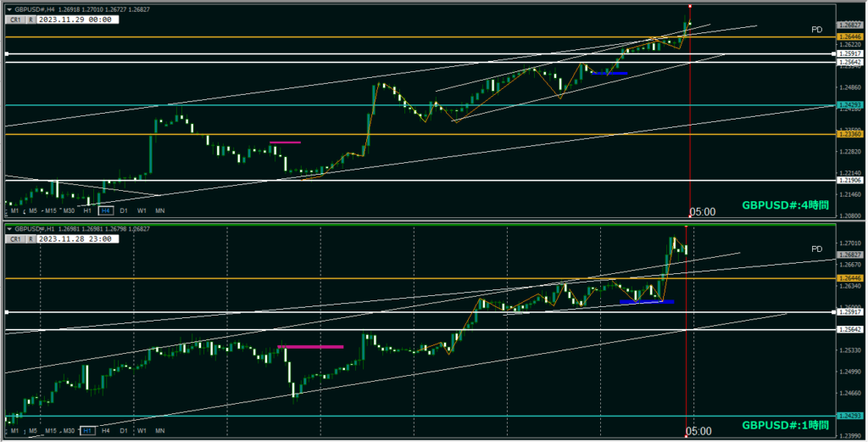Click the 05:00 time marker on H4 chart
This screenshot has height=442, width=868.
(703, 211)
